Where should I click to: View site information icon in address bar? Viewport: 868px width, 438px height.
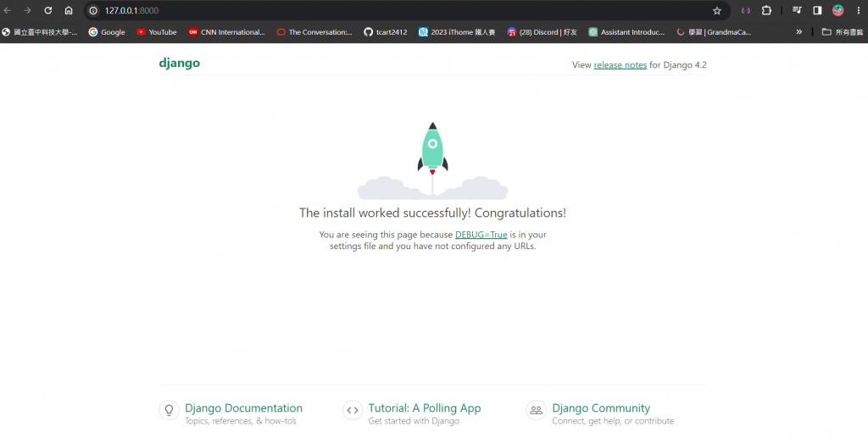93,10
